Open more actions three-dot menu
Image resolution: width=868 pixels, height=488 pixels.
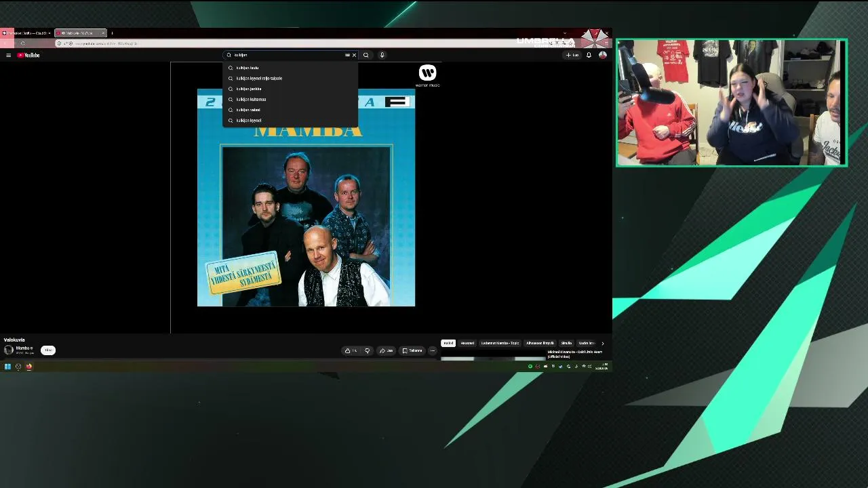coord(433,350)
